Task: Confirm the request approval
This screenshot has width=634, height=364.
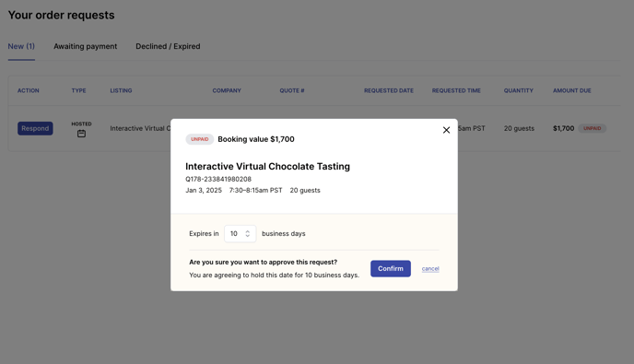Action: pyautogui.click(x=390, y=268)
